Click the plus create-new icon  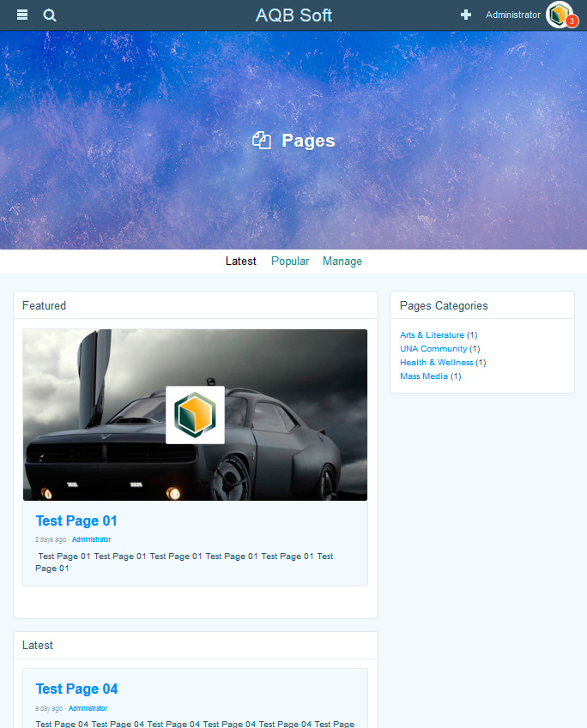click(466, 15)
